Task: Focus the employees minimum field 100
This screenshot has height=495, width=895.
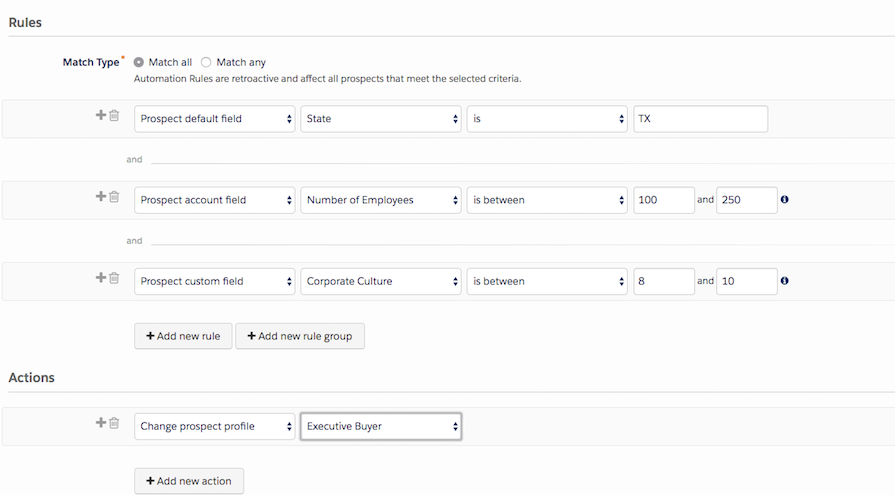Action: click(x=664, y=200)
